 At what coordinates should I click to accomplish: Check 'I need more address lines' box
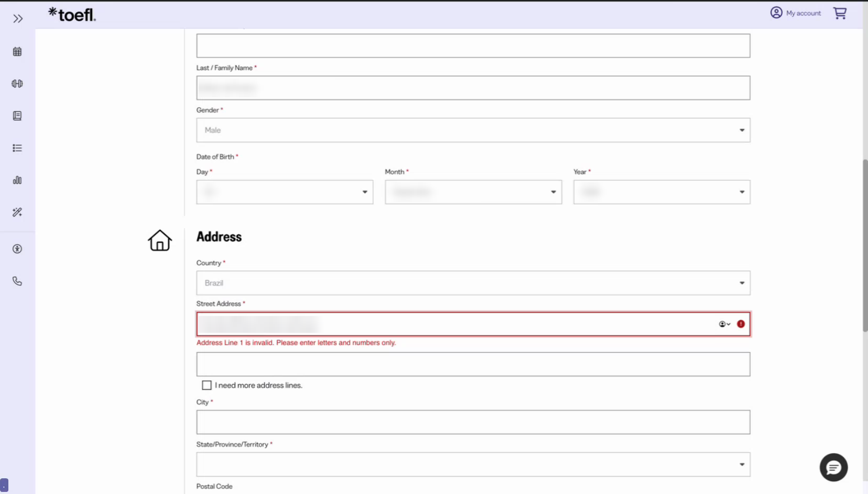(207, 385)
